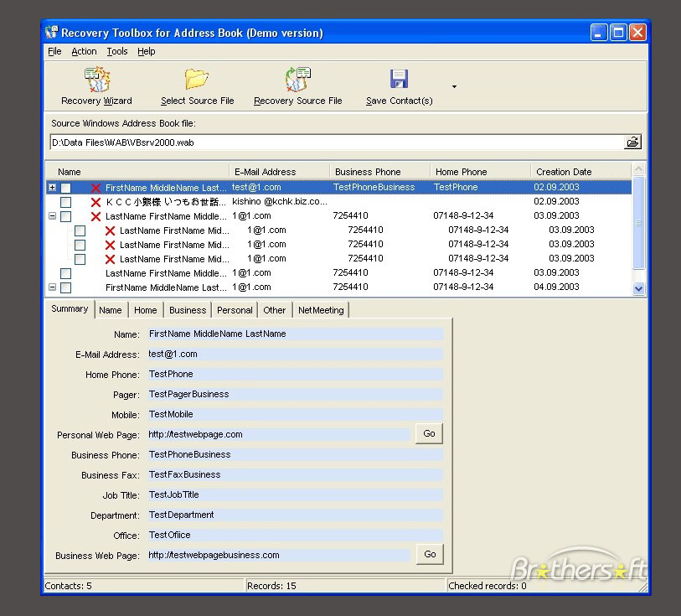Screen dimensions: 681x616
Task: Collapse the 04.09.2003 contact row
Action: point(52,287)
